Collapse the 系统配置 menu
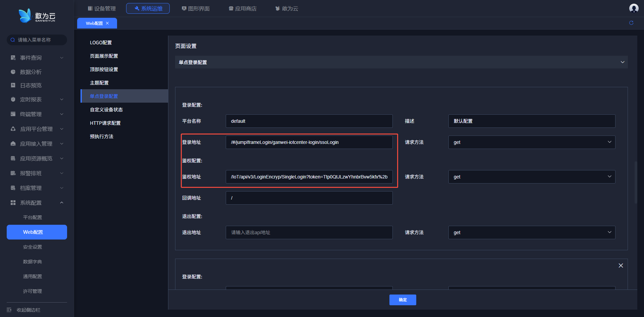644x317 pixels. (62, 203)
